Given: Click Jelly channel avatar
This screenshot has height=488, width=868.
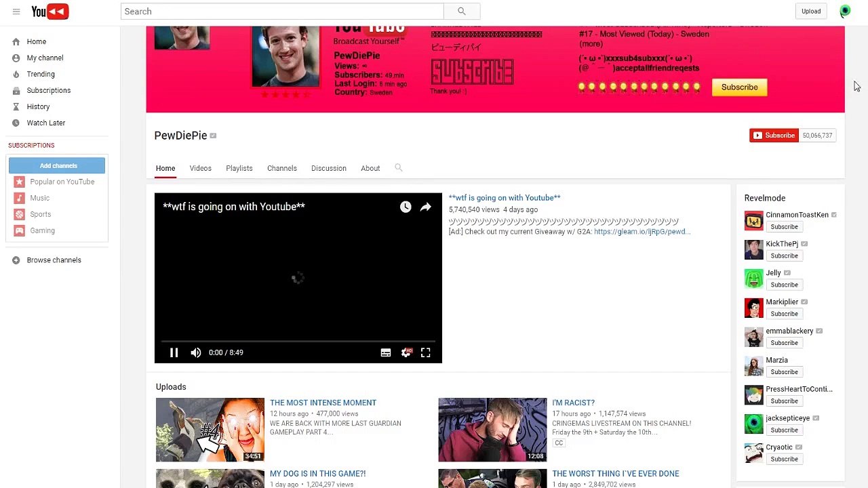Looking at the screenshot, I should pos(754,279).
